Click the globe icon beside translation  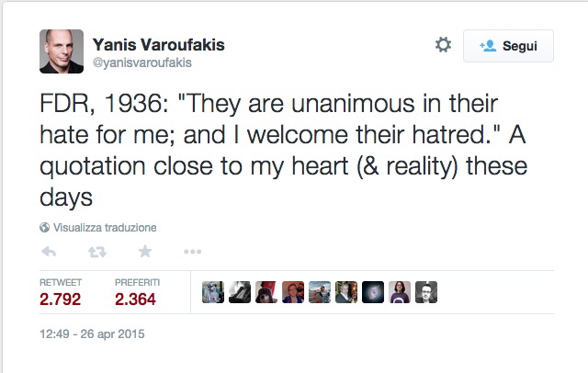pos(45,228)
